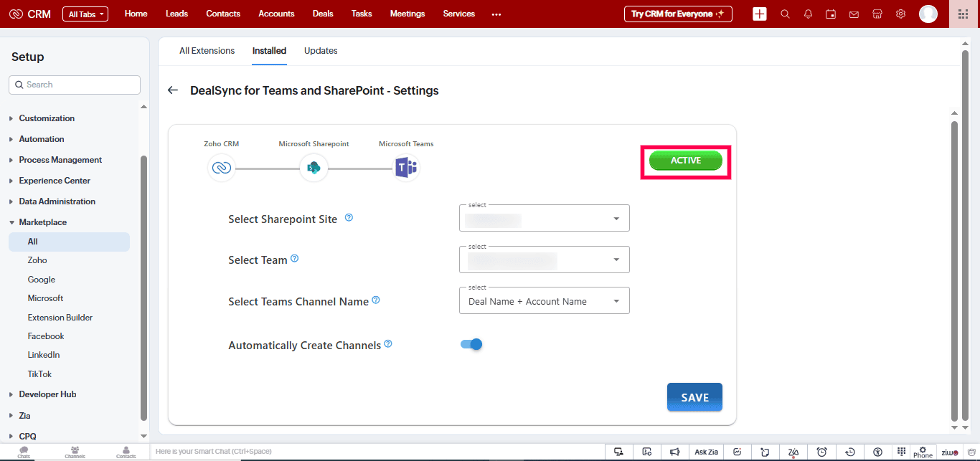Open the Setup gear icon in header
Image resolution: width=980 pixels, height=461 pixels.
coord(900,14)
